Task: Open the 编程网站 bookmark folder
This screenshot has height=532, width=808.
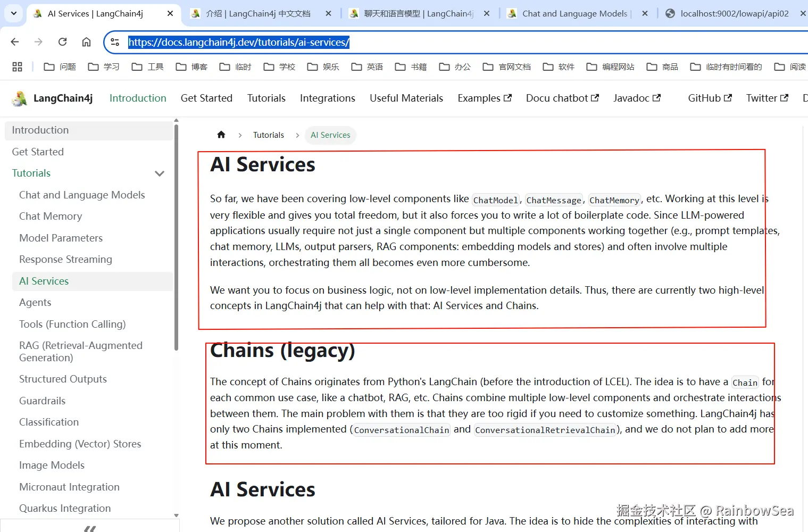Action: click(610, 66)
